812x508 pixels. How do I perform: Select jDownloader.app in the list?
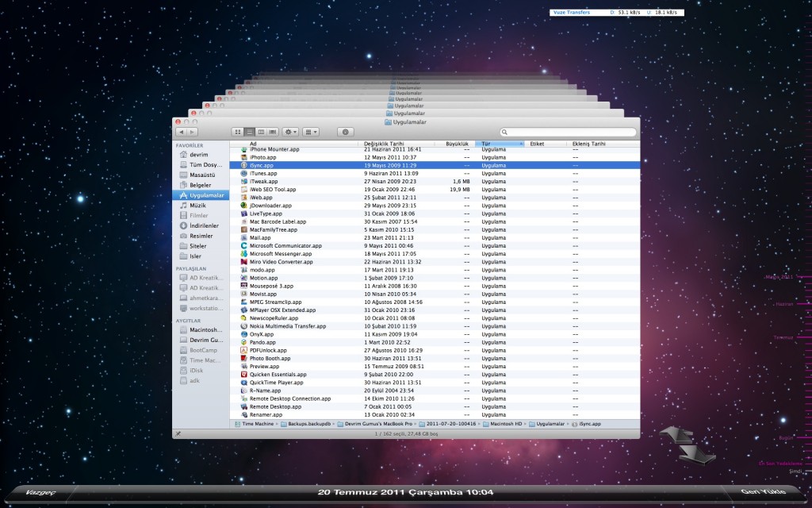coord(435,206)
